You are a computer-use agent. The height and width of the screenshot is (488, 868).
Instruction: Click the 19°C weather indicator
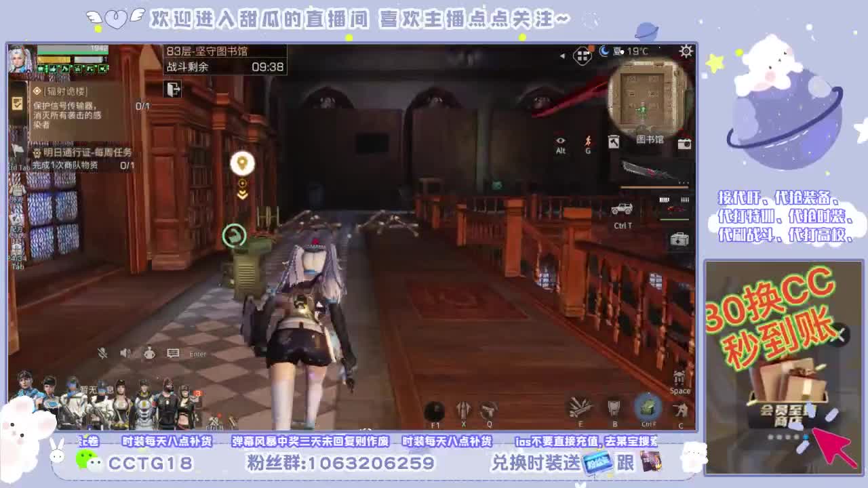click(x=637, y=51)
